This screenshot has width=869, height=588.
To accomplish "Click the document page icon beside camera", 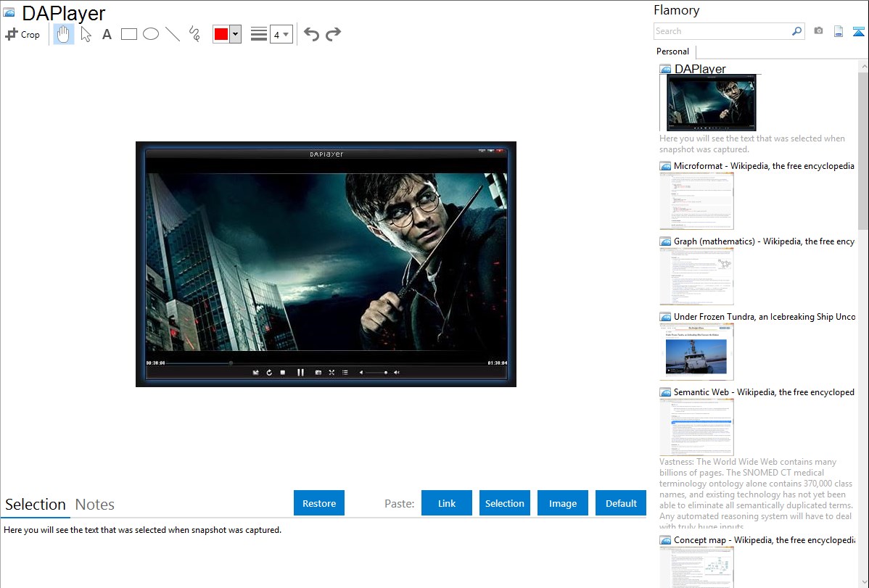I will tap(839, 31).
